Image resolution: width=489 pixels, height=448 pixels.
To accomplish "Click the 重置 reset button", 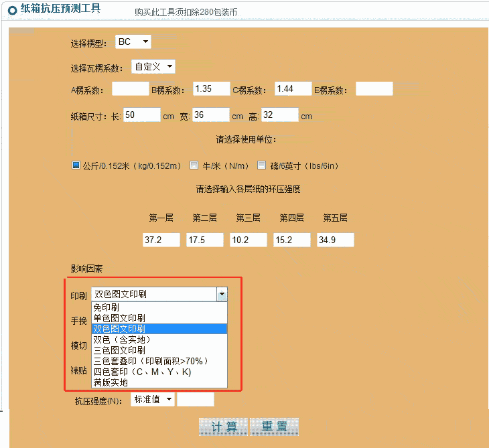I will click(274, 427).
